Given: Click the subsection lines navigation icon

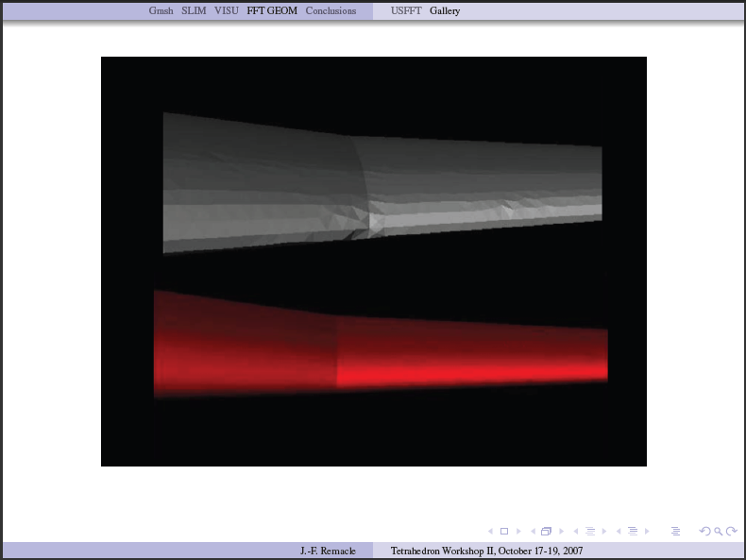Looking at the screenshot, I should 590,532.
